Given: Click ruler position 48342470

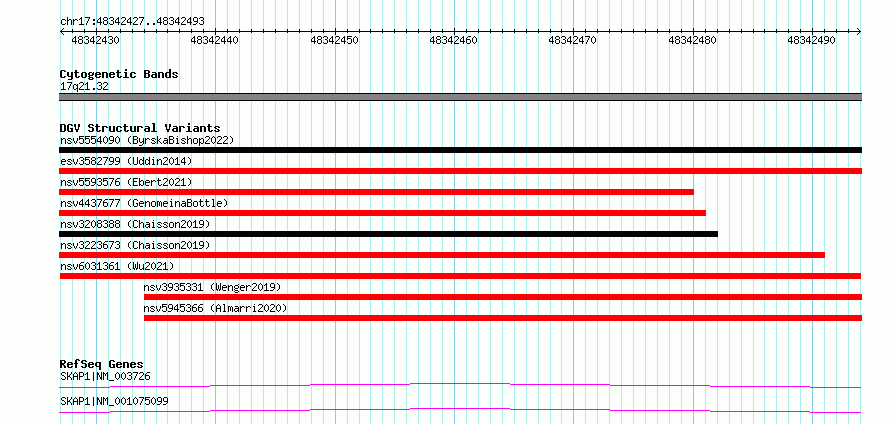Looking at the screenshot, I should [573, 40].
